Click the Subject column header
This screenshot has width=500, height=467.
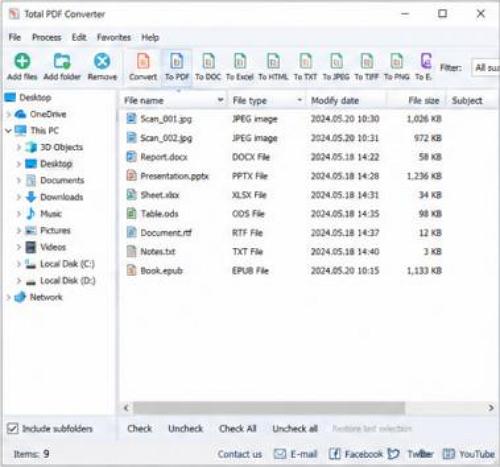point(467,100)
